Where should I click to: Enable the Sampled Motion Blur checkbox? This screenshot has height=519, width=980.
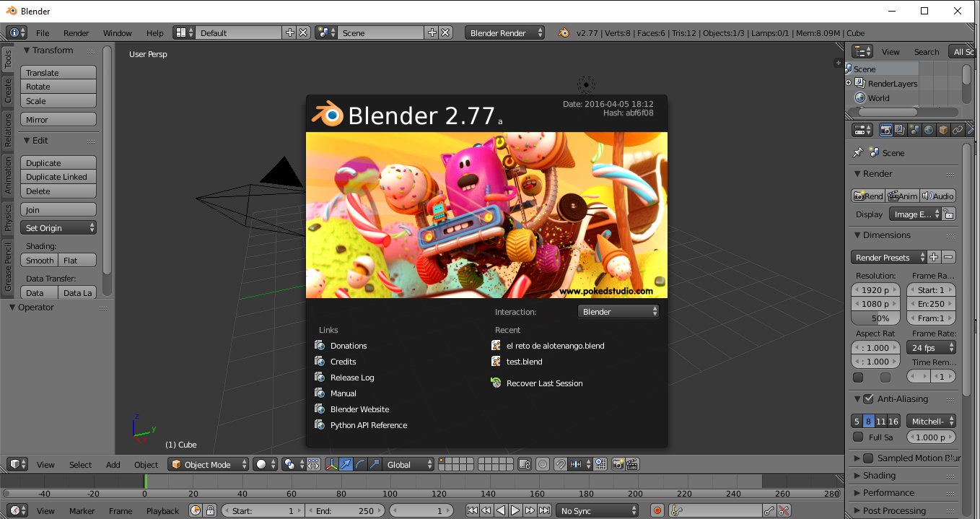click(868, 458)
